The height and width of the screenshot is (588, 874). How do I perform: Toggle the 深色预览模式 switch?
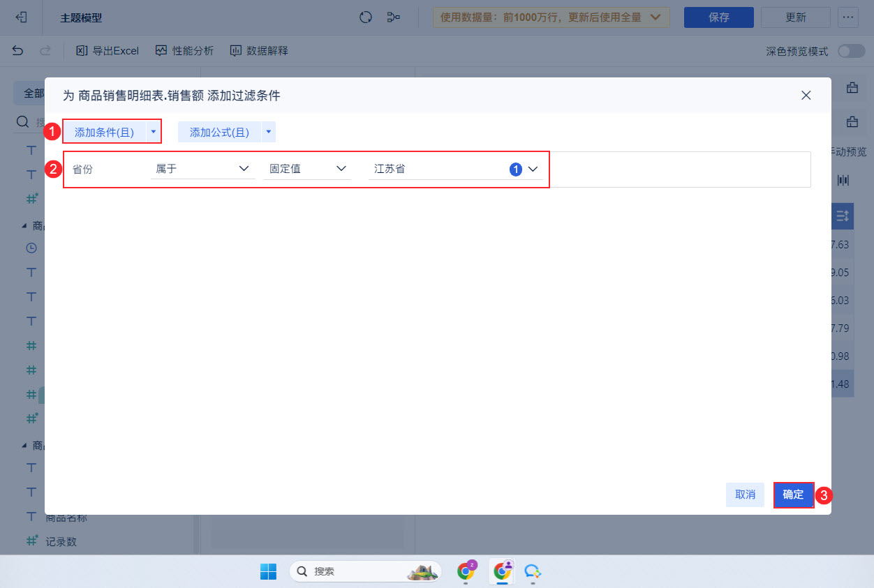[851, 51]
